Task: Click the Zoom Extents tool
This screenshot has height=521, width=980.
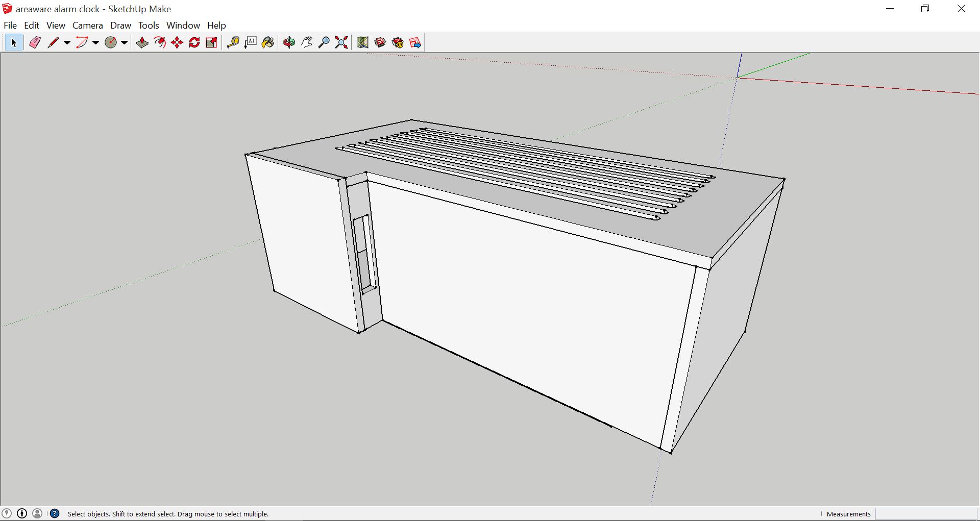Action: click(341, 43)
